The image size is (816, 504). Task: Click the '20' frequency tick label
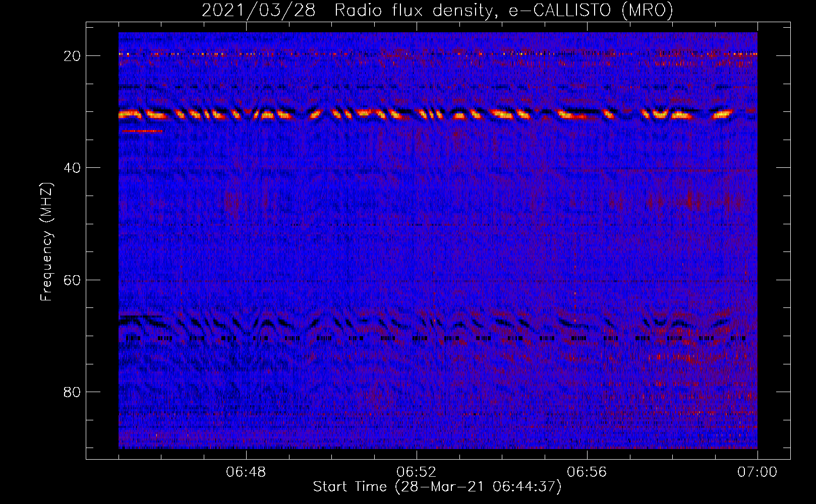72,56
